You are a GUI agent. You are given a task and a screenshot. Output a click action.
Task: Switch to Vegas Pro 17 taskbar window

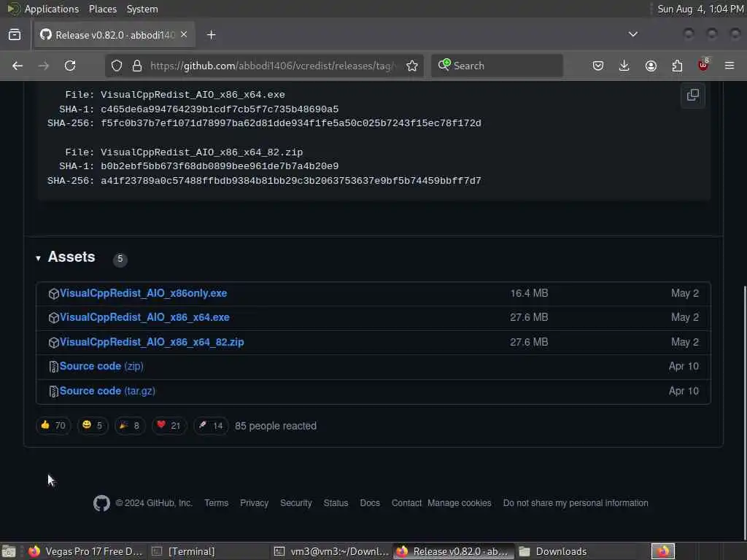86,551
